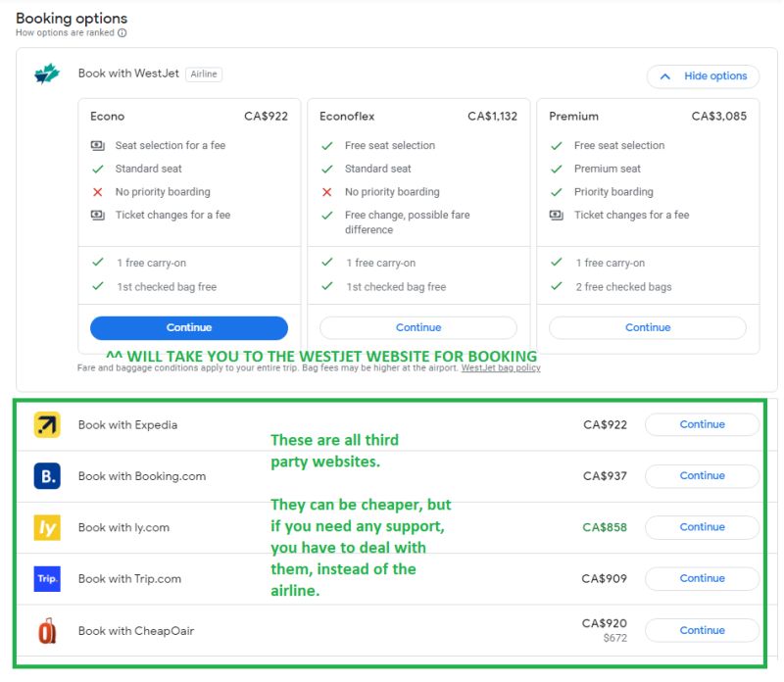Continue with the Premium fare
The image size is (784, 682).
click(648, 328)
